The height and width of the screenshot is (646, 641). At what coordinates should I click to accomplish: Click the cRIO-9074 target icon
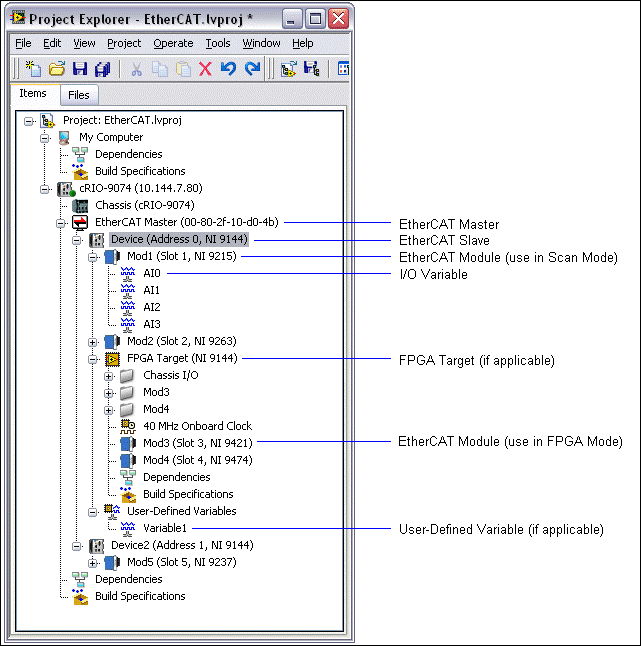[x=66, y=189]
